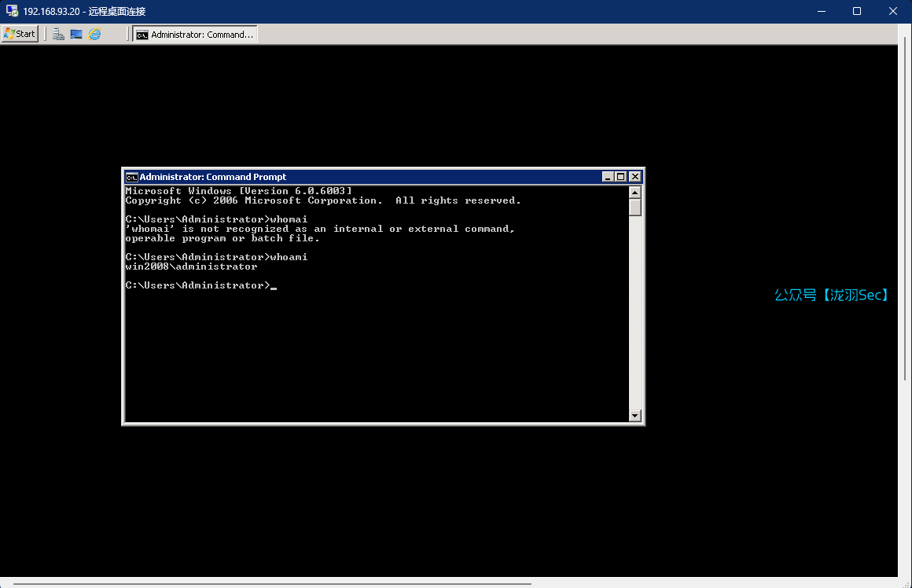Maximize the Command Prompt window

(x=621, y=177)
